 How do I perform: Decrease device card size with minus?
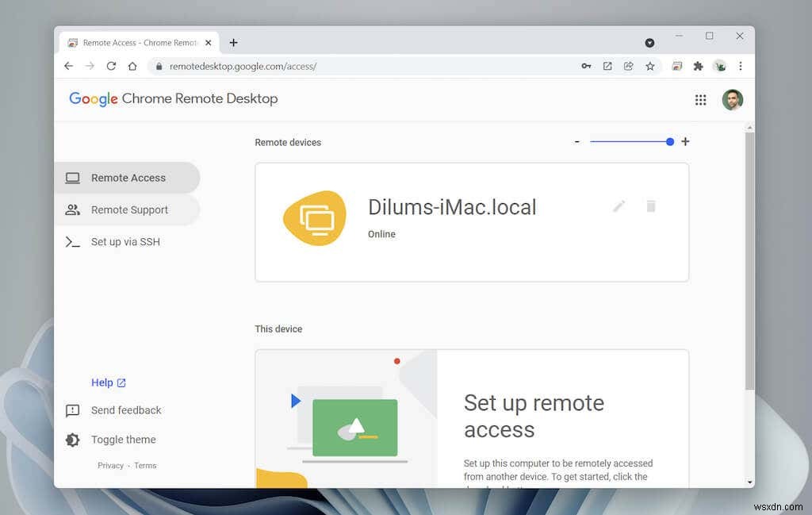[x=577, y=141]
